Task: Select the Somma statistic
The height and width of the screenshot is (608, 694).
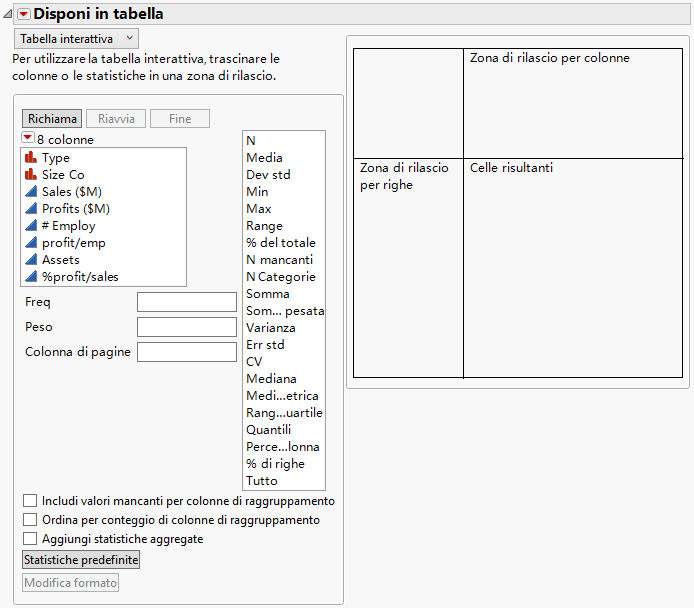Action: coord(268,294)
